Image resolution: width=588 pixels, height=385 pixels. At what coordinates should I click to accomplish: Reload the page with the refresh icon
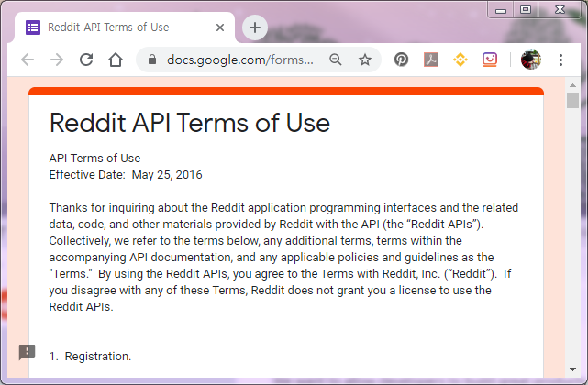point(86,60)
